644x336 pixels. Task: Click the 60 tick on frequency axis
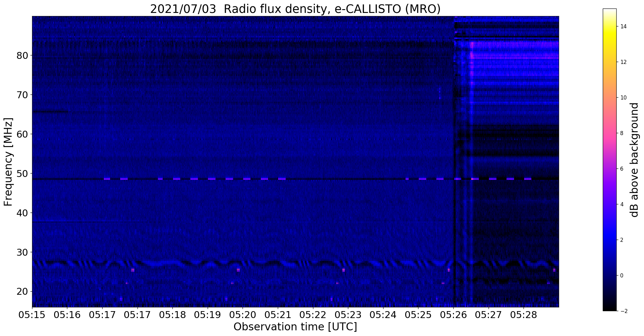pyautogui.click(x=22, y=134)
